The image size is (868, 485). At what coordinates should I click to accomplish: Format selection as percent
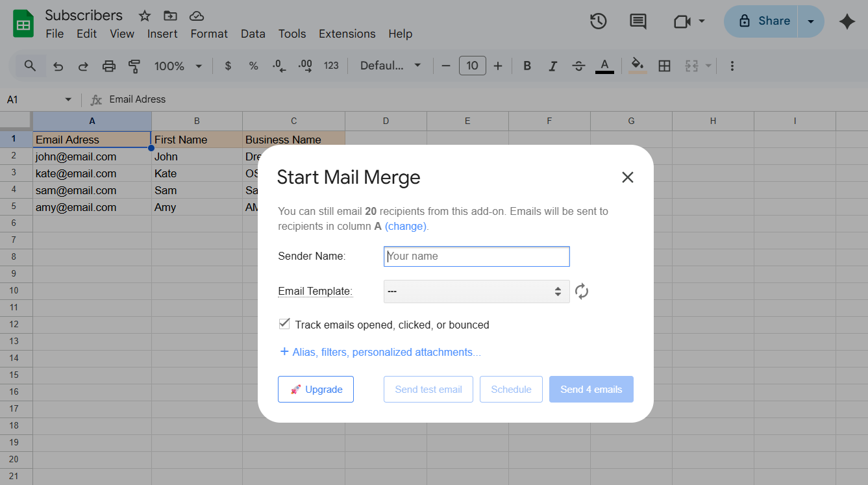point(253,66)
